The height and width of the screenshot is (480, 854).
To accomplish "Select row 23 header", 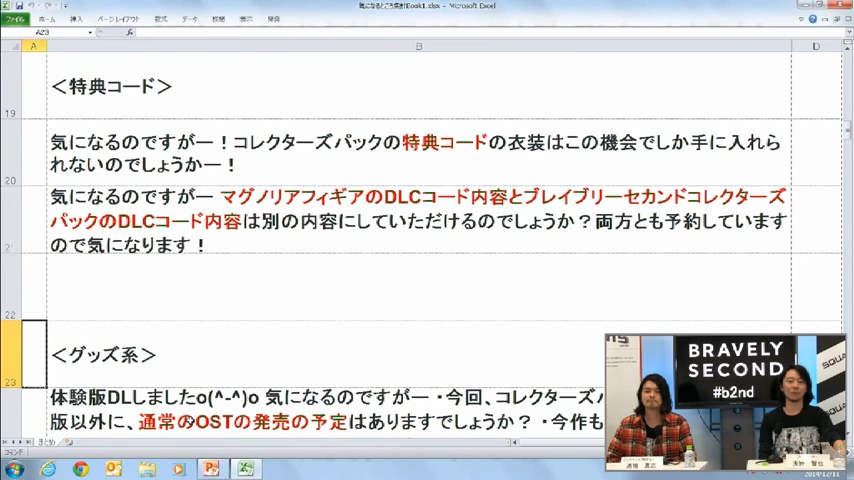I will [x=10, y=354].
